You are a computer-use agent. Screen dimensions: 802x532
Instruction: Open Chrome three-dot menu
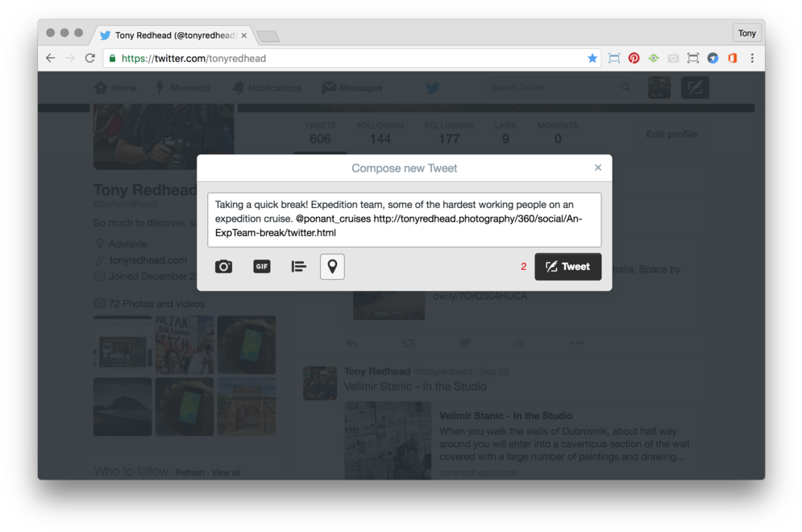752,58
